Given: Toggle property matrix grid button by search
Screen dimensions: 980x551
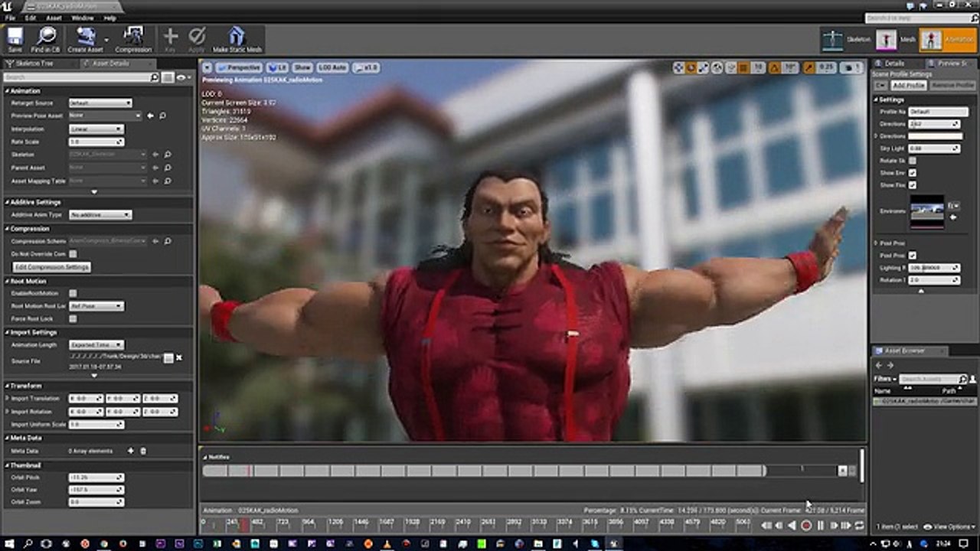Looking at the screenshot, I should [167, 77].
